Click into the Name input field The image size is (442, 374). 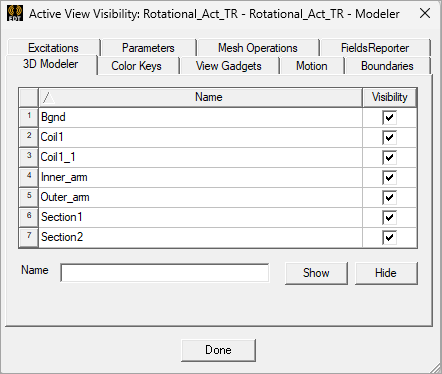click(x=165, y=273)
